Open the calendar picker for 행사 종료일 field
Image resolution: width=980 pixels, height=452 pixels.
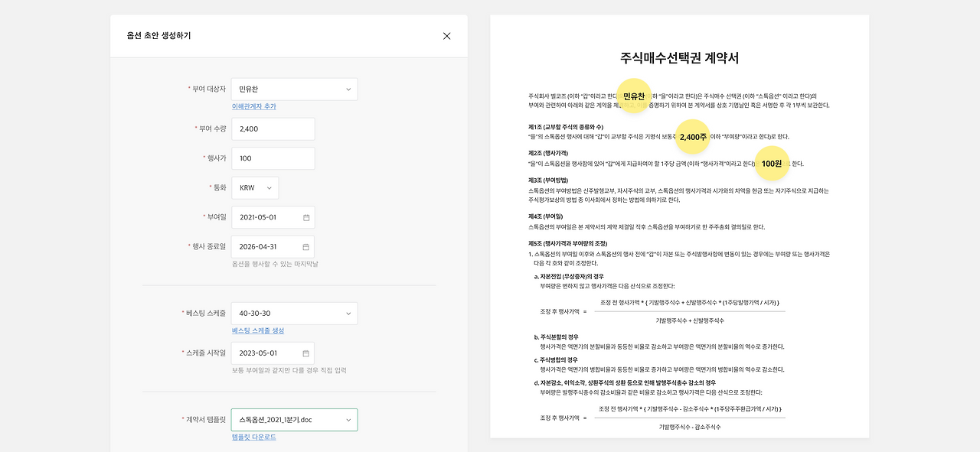[305, 247]
